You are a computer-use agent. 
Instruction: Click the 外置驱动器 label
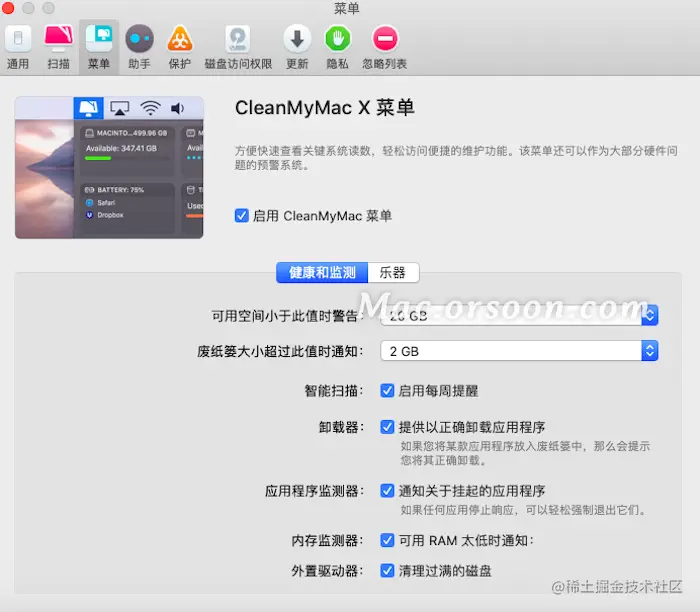pos(328,571)
